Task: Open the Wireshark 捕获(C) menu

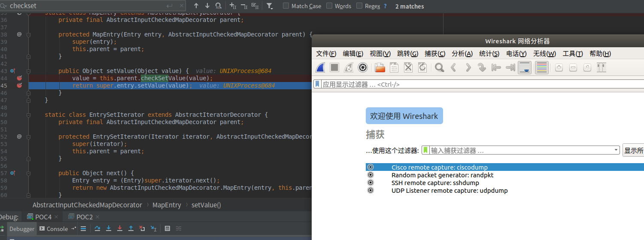Action: tap(435, 54)
